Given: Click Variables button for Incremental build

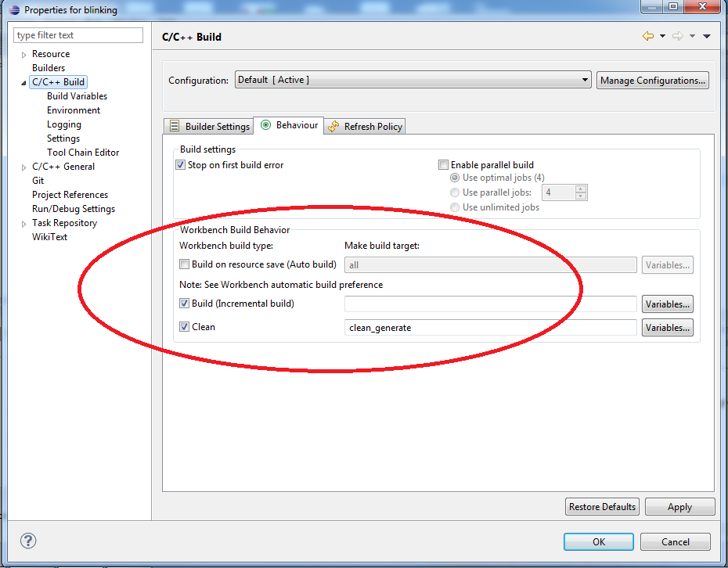Looking at the screenshot, I should tap(667, 304).
